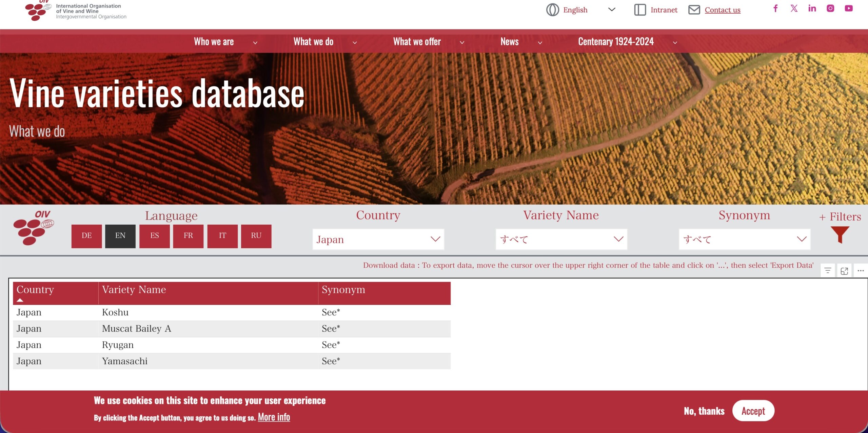Open the What we offer menu
The height and width of the screenshot is (433, 868).
[417, 42]
